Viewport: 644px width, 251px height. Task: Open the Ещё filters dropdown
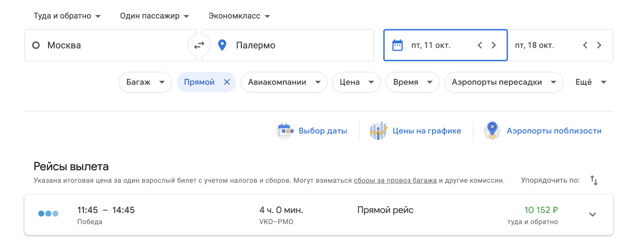(x=591, y=82)
